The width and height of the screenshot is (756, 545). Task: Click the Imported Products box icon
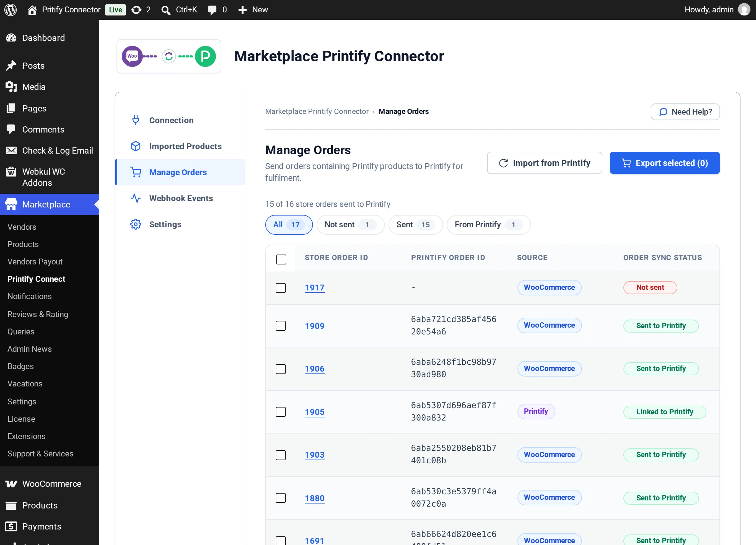point(136,146)
